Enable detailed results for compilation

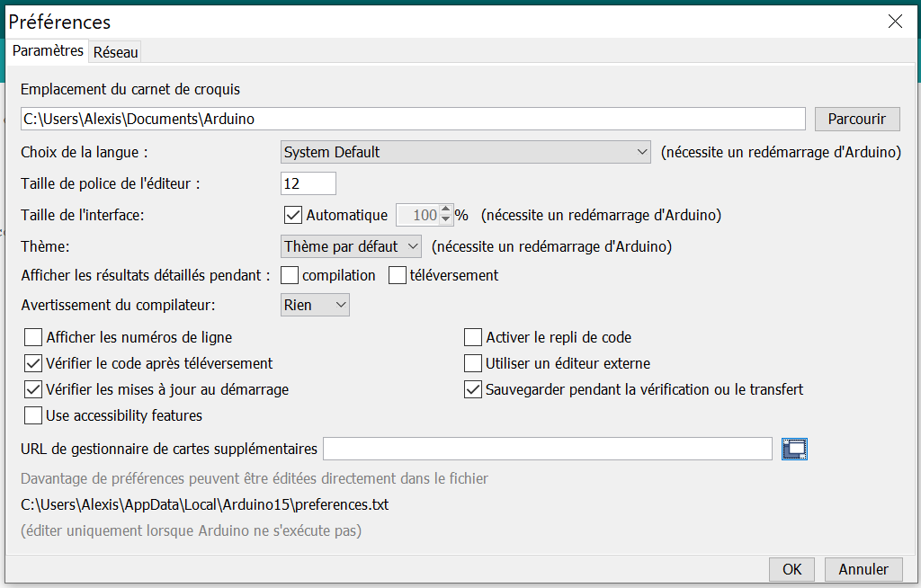290,275
